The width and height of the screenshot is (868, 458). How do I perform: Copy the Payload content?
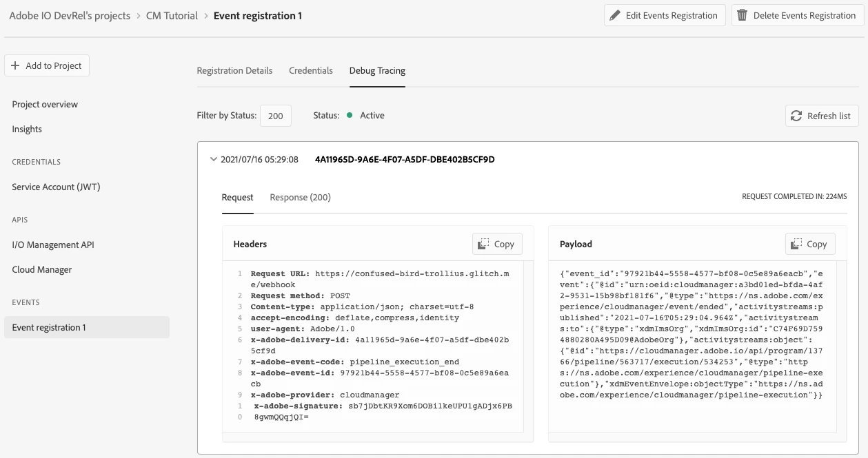click(x=810, y=244)
